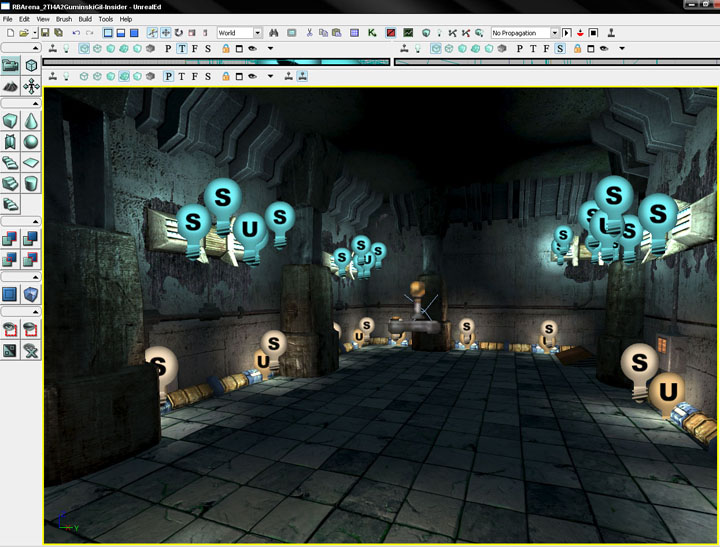Viewport: 720px width, 547px height.
Task: Open the dropdown arrow next to Open folder
Action: coord(34,33)
